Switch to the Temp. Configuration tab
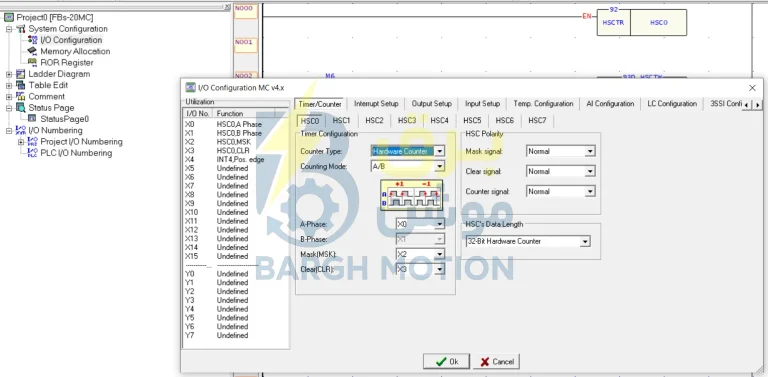The image size is (768, 377). [543, 104]
